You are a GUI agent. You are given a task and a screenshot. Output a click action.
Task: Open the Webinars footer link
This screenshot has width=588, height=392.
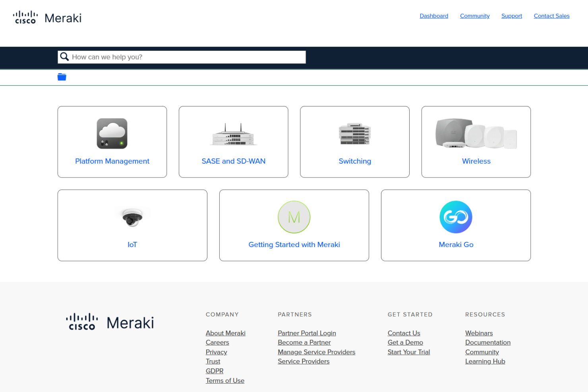(479, 333)
